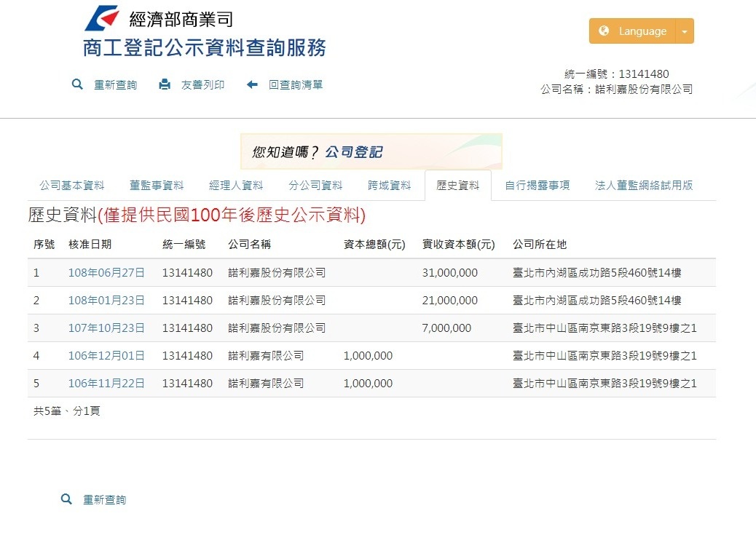Click the 統一編號 column header

click(x=184, y=245)
